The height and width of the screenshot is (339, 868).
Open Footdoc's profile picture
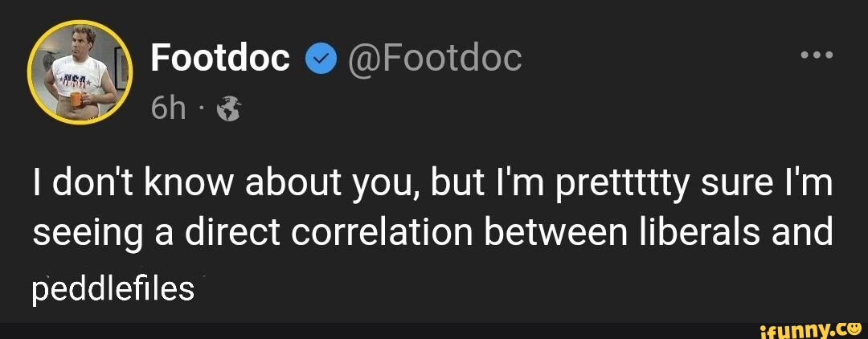[x=79, y=79]
